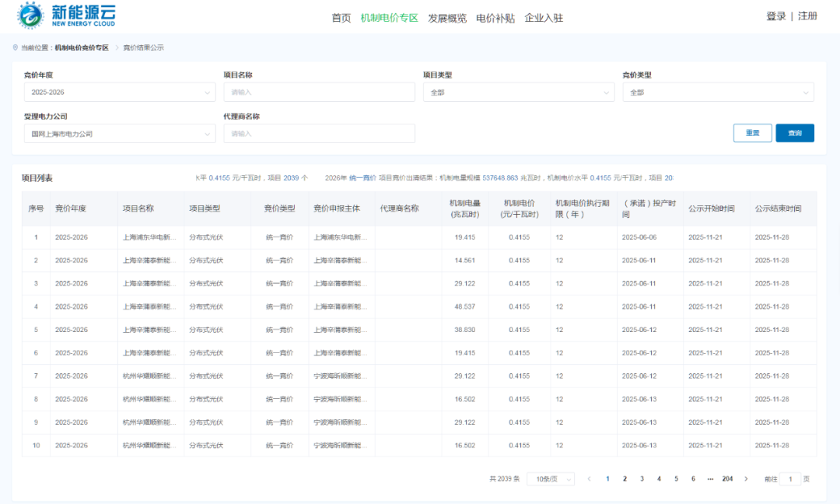The image size is (840, 504).
Task: Click the previous page left arrow
Action: [x=589, y=479]
